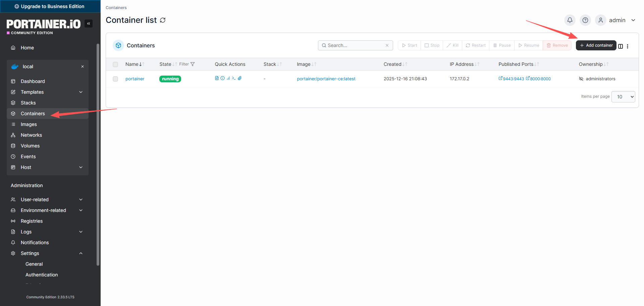Open the notifications bell icon
Screen dimensions: 644x306
pos(570,20)
